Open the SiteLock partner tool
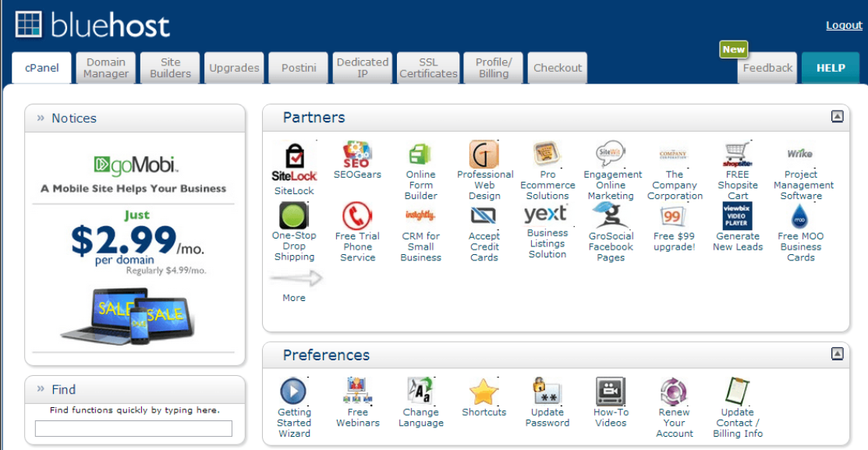The width and height of the screenshot is (868, 450). [294, 156]
